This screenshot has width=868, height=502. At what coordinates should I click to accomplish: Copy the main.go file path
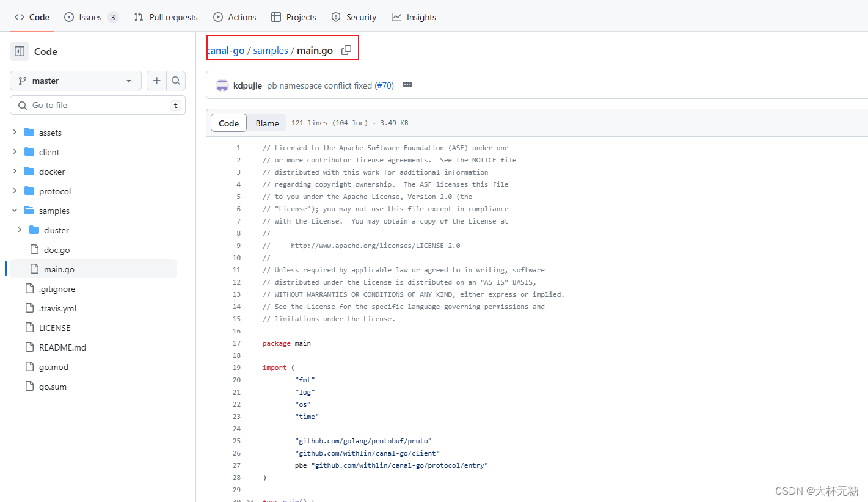pos(346,50)
